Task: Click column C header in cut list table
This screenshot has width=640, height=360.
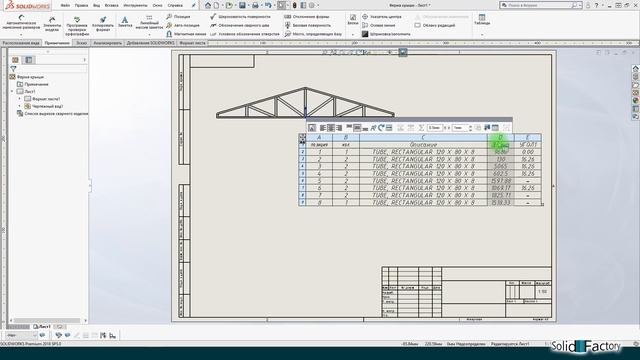Action: tap(423, 137)
